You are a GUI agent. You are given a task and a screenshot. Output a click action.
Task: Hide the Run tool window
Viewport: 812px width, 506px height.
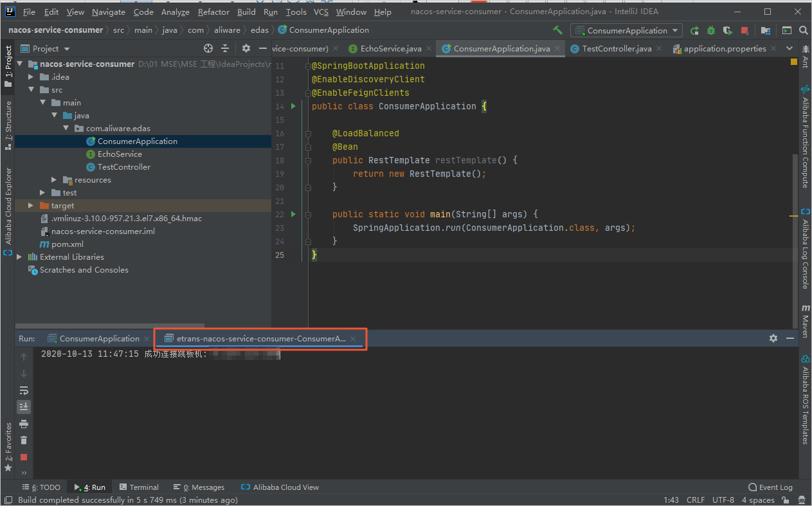(x=790, y=338)
